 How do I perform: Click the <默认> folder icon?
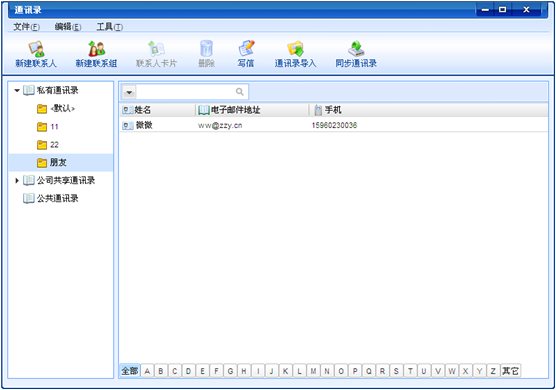[42, 109]
